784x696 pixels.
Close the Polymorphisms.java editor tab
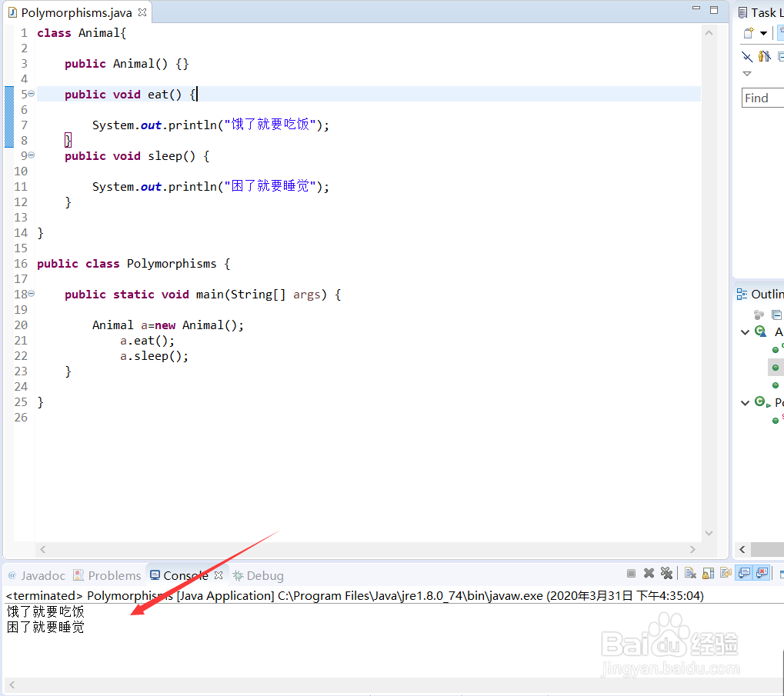tap(142, 12)
